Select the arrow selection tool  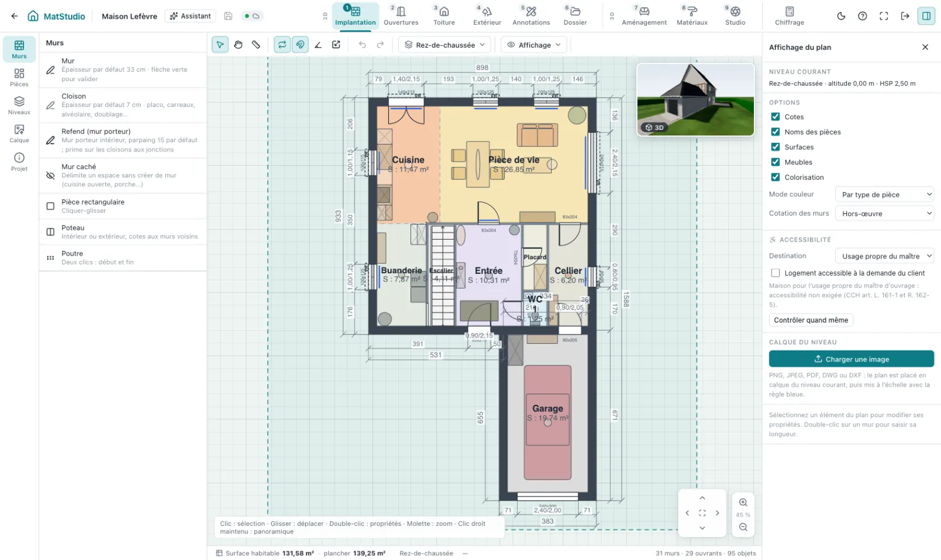(x=220, y=45)
